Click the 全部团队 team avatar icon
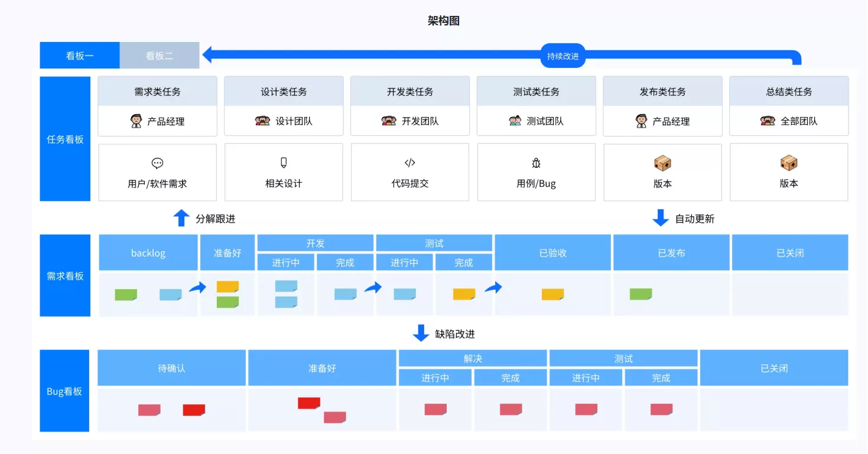 pos(768,121)
